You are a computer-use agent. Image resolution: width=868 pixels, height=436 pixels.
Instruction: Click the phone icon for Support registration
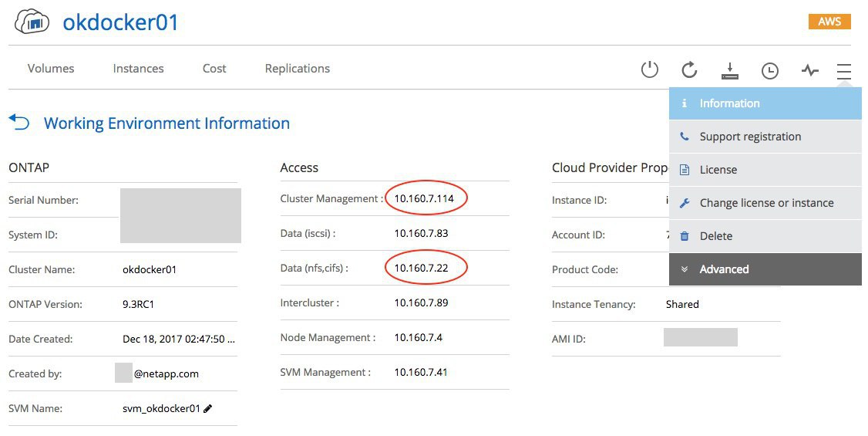685,137
